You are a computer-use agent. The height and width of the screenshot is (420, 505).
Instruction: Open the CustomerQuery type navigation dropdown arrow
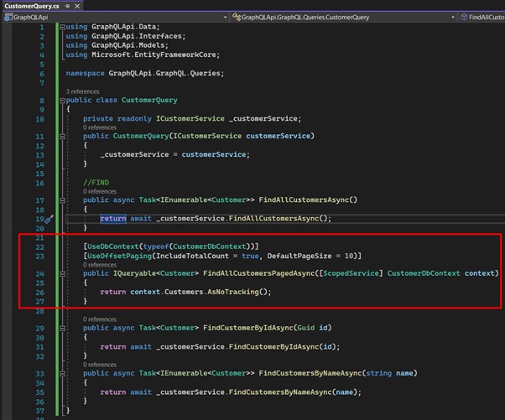click(453, 17)
